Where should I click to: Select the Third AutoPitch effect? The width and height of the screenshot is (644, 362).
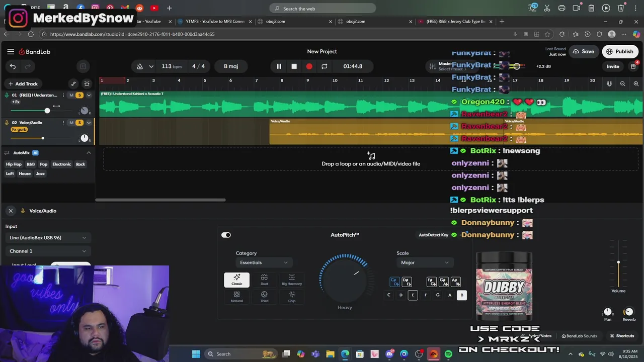pos(264,297)
